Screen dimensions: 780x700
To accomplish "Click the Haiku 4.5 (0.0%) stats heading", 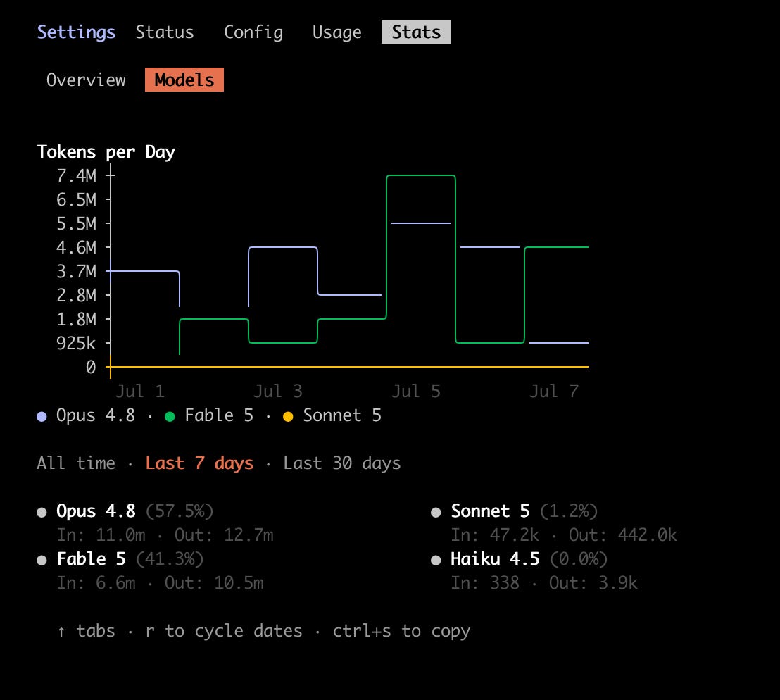I will click(529, 558).
